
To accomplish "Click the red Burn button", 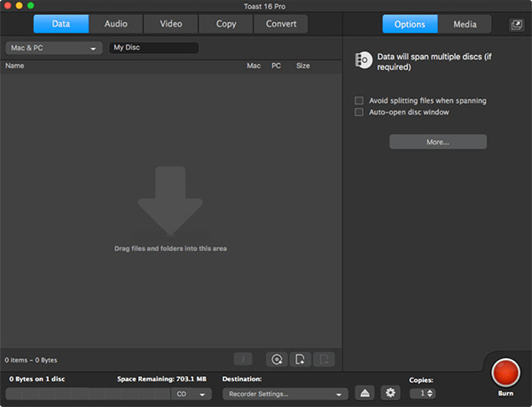I will pos(505,372).
